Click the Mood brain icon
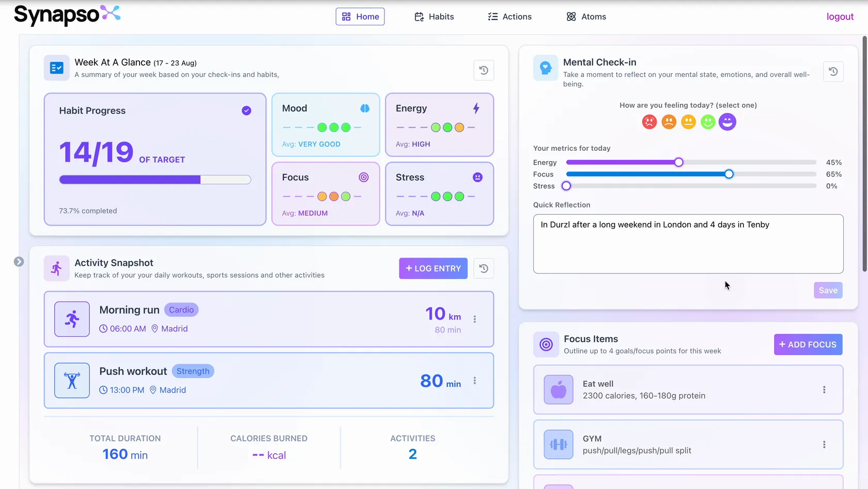Image resolution: width=868 pixels, height=489 pixels. pos(365,108)
